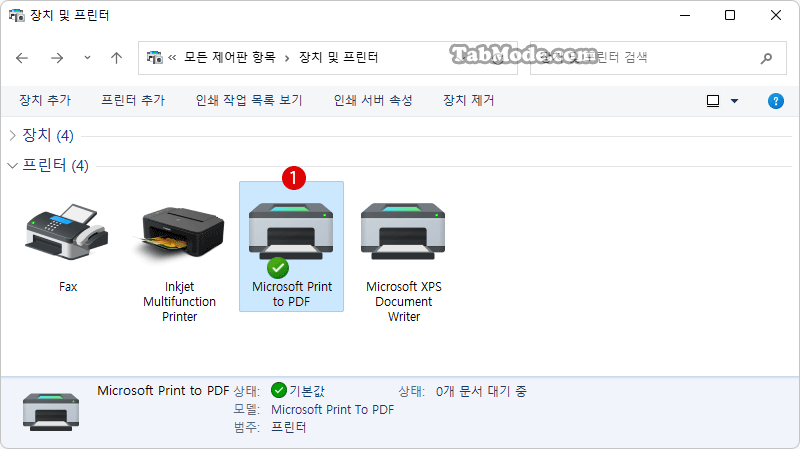Click the 기본값 status text
The width and height of the screenshot is (800, 449).
(x=307, y=391)
